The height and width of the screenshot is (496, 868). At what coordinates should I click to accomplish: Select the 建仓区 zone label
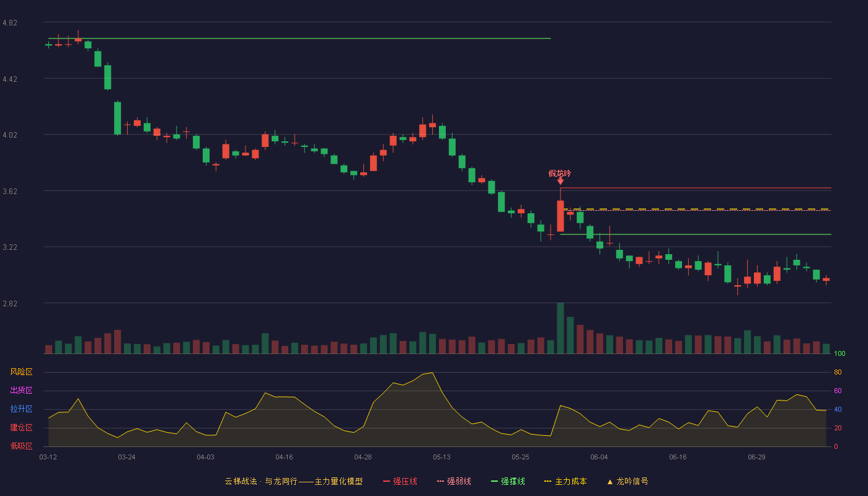pos(21,428)
